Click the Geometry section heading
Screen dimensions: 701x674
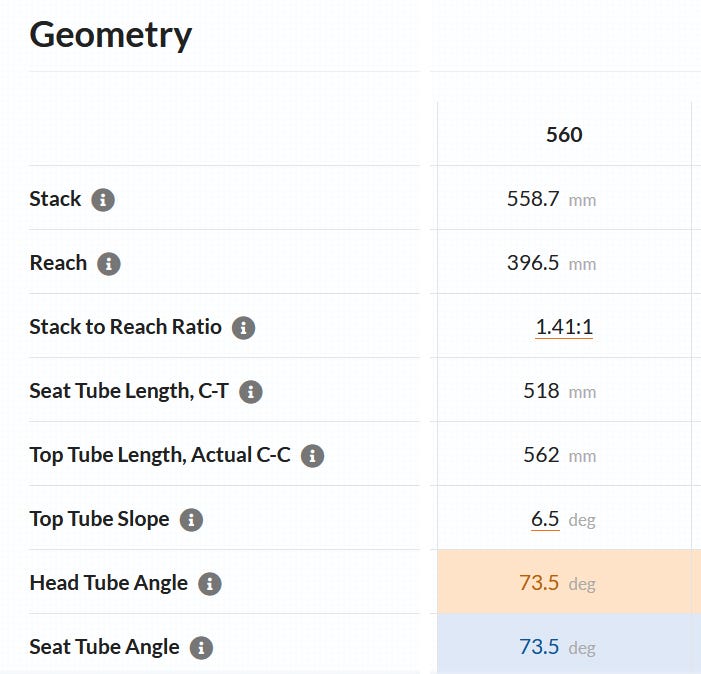(111, 35)
